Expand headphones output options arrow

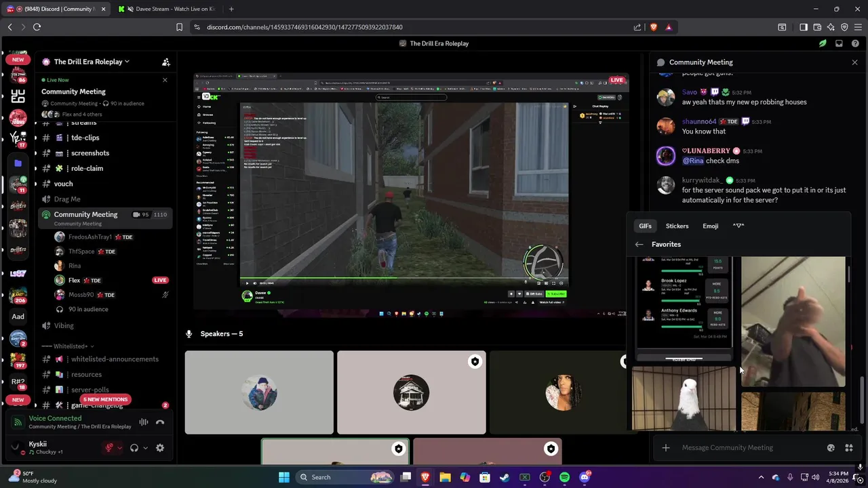(145, 448)
